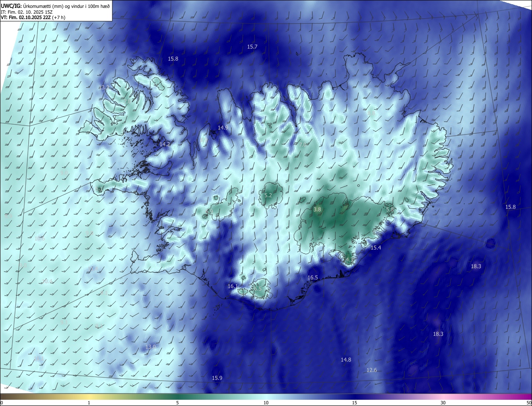
Task: Click the 15.7 value off the north coast
Action: pos(252,46)
